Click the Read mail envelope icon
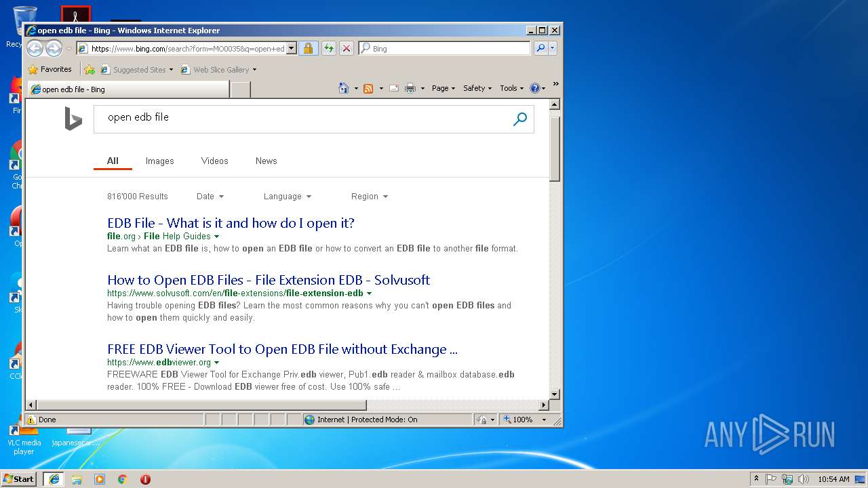Image resolution: width=868 pixels, height=488 pixels. [394, 88]
